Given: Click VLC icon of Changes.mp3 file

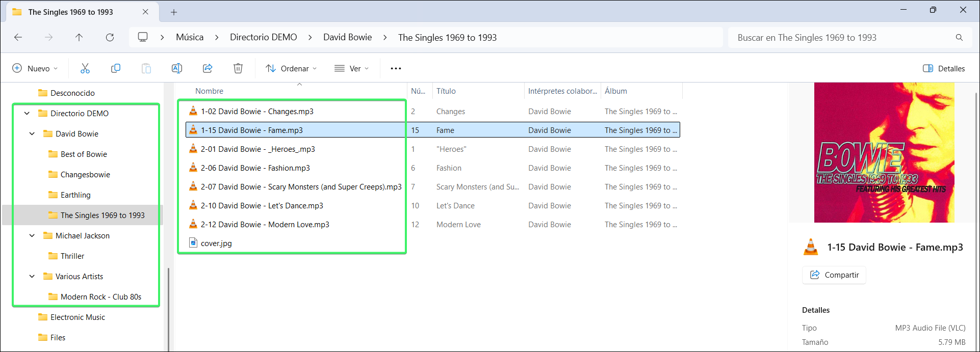Looking at the screenshot, I should coord(193,111).
